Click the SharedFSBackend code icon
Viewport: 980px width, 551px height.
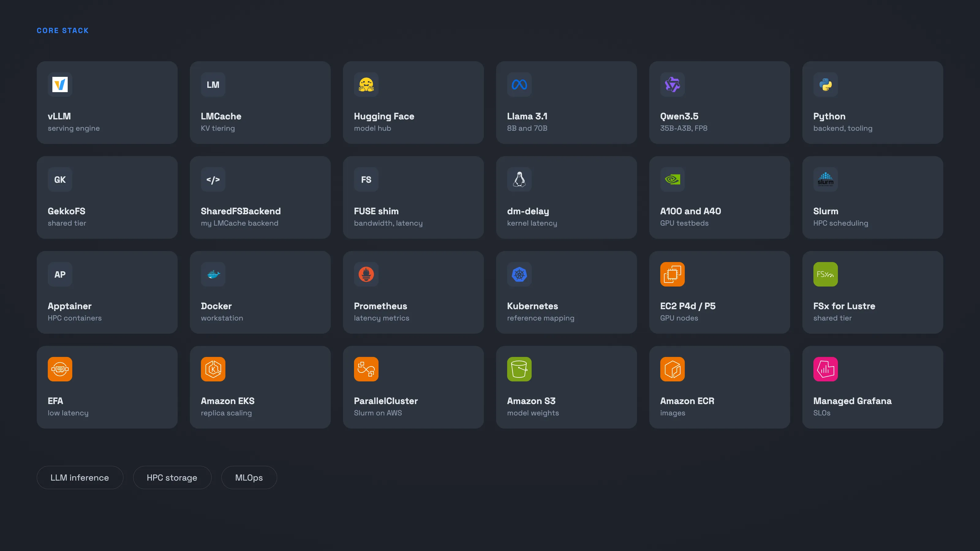click(x=213, y=179)
